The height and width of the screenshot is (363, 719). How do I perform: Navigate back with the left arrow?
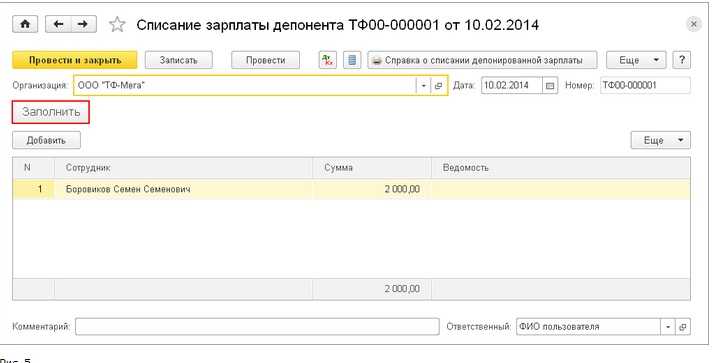click(58, 24)
